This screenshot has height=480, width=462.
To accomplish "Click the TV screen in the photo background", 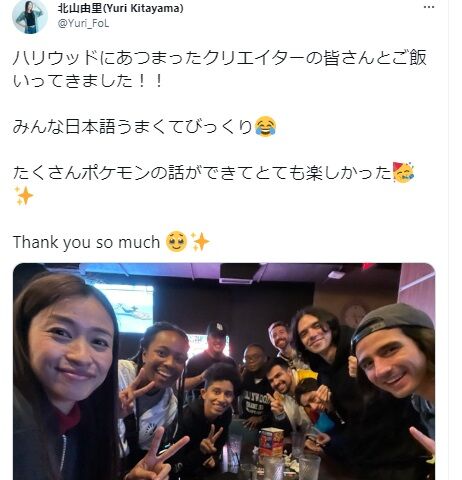I will click(123, 308).
